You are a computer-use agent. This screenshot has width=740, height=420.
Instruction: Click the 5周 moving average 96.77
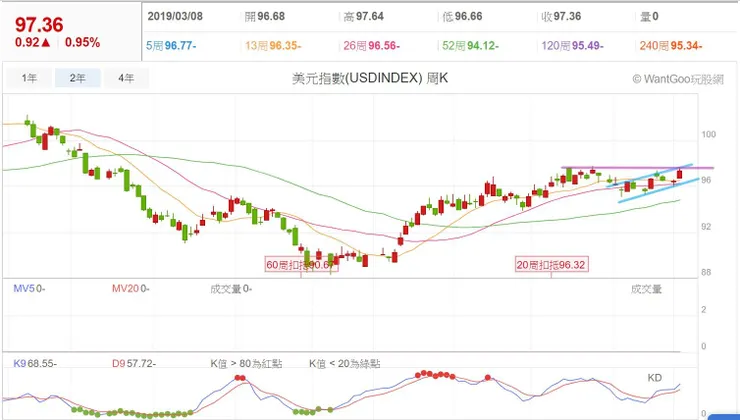pos(171,46)
